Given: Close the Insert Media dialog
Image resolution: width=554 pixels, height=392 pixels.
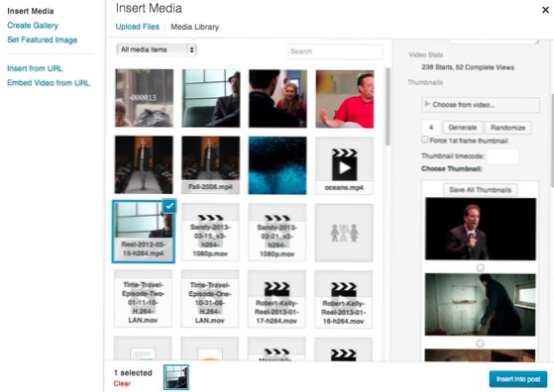Looking at the screenshot, I should click(x=545, y=10).
